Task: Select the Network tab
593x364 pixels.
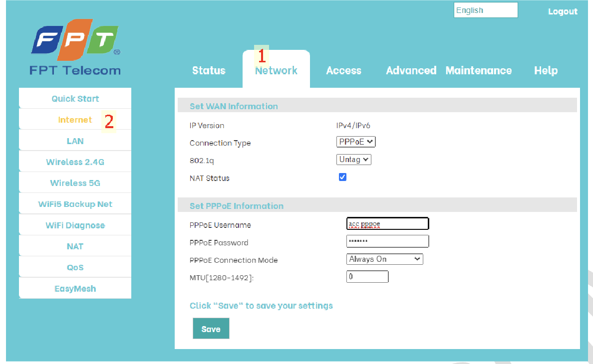Action: click(x=276, y=71)
